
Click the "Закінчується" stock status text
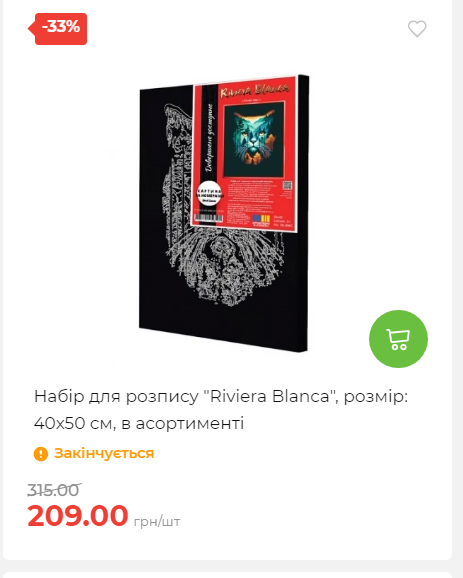tap(104, 453)
